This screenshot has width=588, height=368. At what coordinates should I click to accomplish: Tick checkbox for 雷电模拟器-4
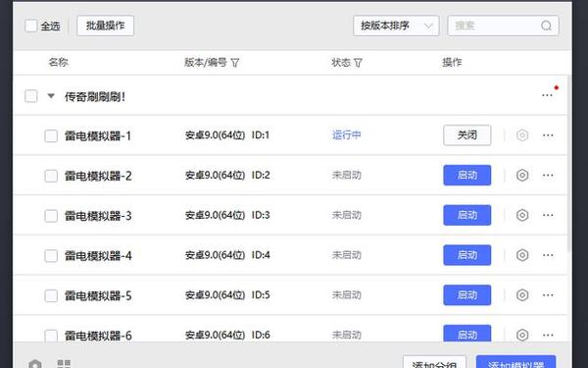click(51, 256)
